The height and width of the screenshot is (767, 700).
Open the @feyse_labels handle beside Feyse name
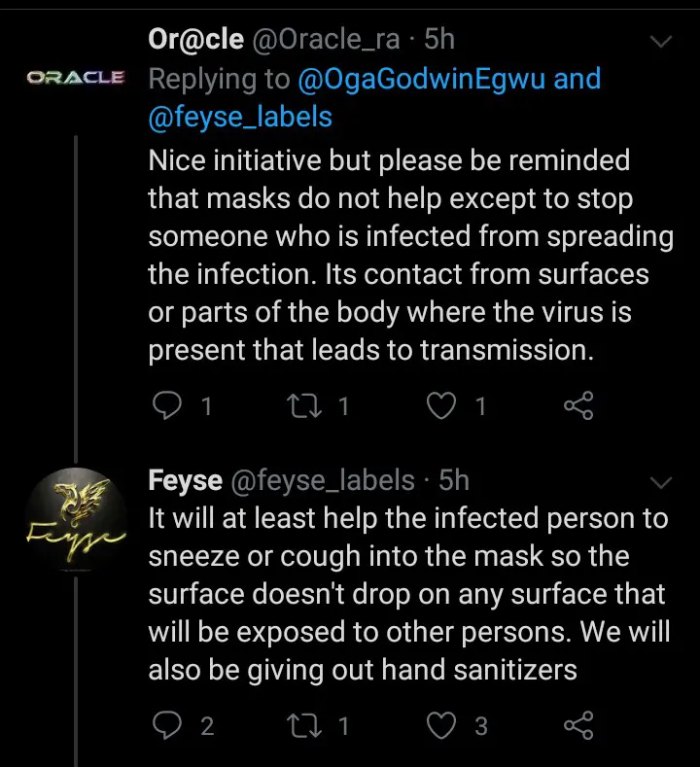(323, 480)
